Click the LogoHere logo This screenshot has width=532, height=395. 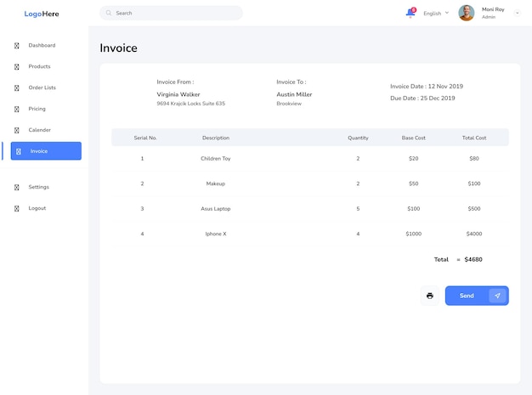tap(42, 14)
